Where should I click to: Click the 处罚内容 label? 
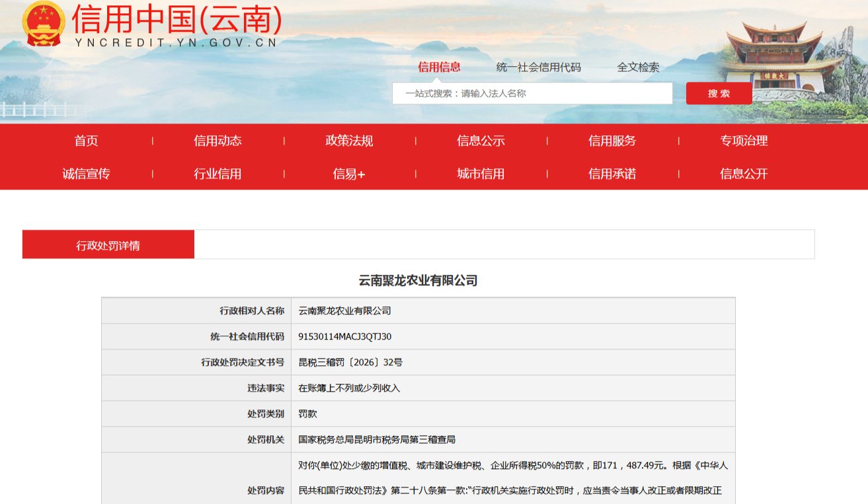click(x=266, y=490)
